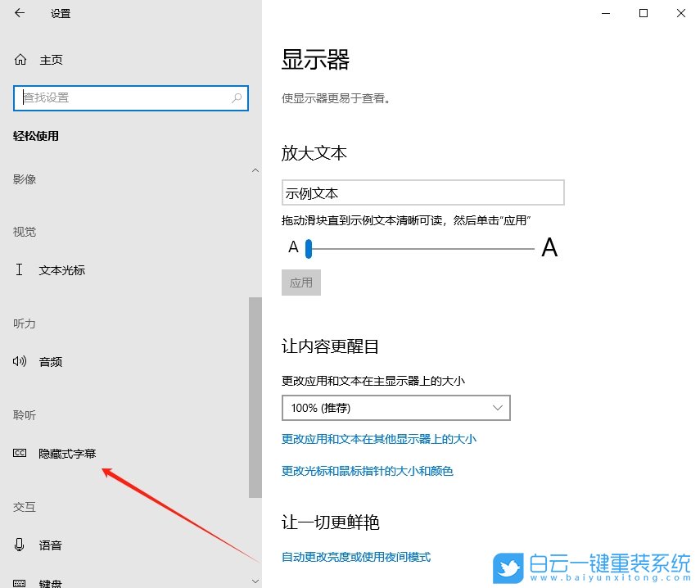700x588 pixels.
Task: Click inside the 示例文本 sample field
Action: (423, 192)
